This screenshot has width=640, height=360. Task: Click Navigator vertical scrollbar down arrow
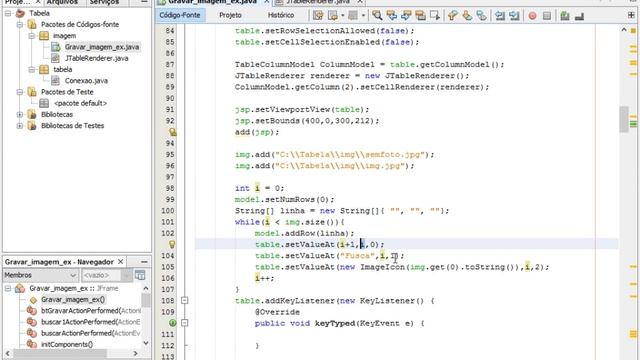click(x=146, y=344)
